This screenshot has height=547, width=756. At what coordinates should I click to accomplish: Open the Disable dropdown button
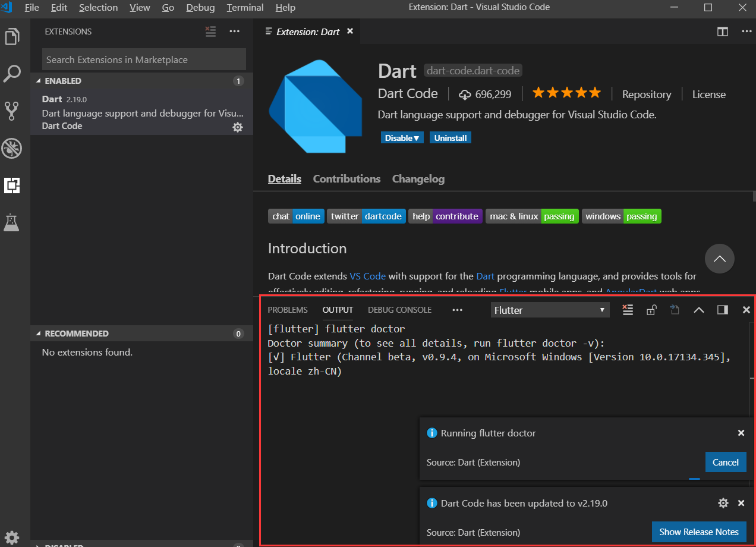pyautogui.click(x=402, y=138)
